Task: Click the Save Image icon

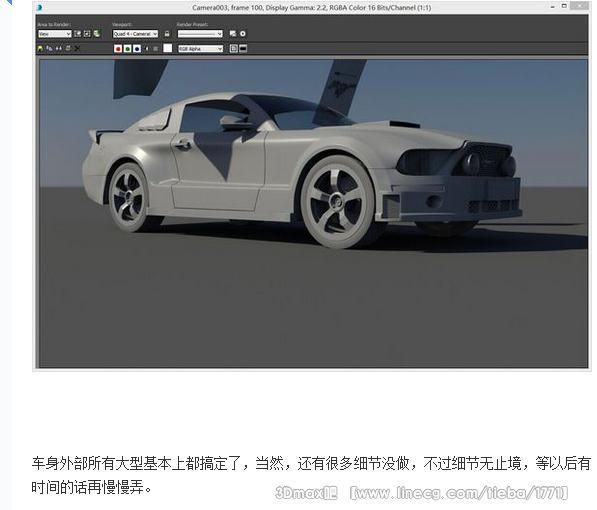Action: (40, 49)
